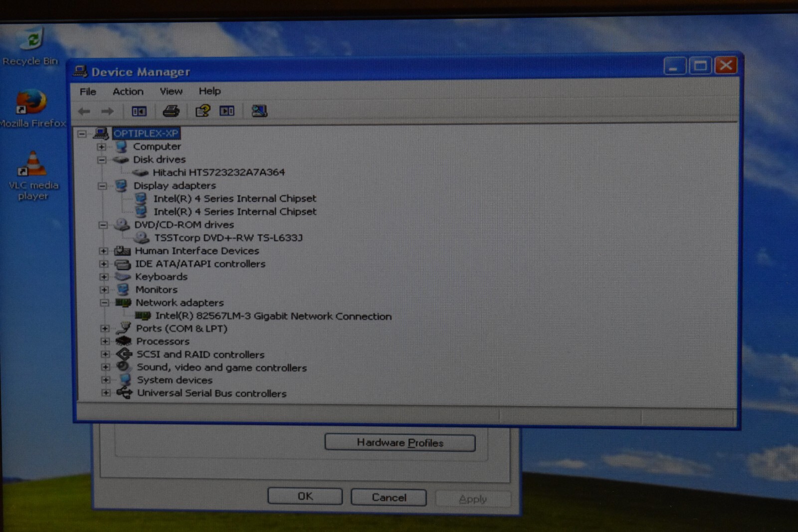Image resolution: width=798 pixels, height=532 pixels.
Task: Select the OPTIPLEX-XP root label
Action: [146, 134]
